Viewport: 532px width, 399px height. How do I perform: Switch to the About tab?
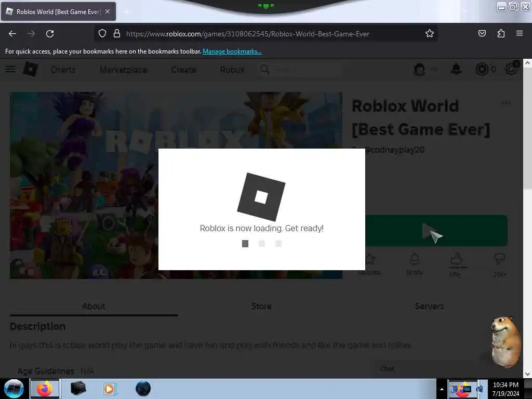tap(94, 306)
